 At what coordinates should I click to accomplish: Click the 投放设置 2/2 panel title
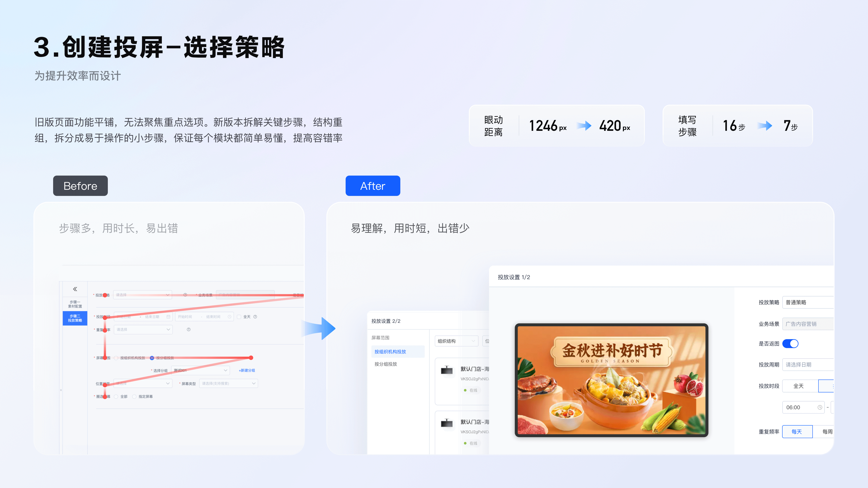click(386, 321)
